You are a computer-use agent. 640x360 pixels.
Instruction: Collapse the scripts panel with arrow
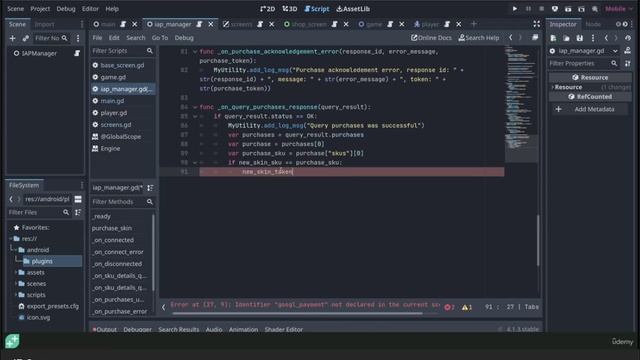point(164,307)
